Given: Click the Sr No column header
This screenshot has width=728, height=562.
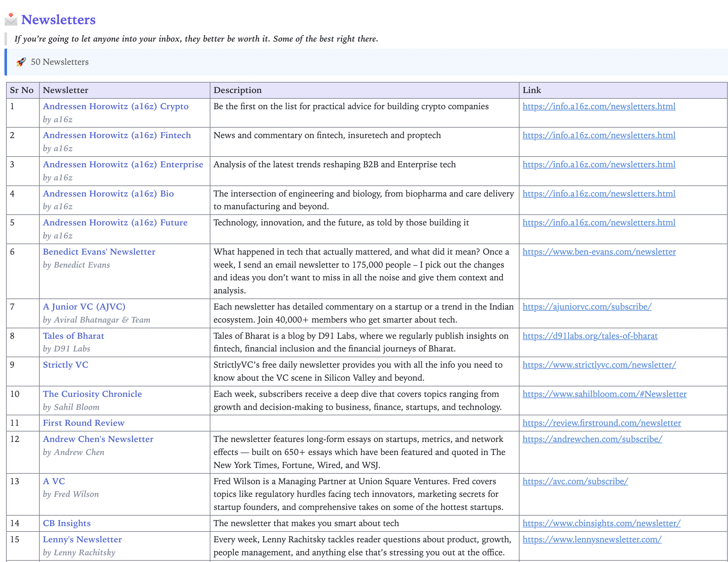Looking at the screenshot, I should click(23, 90).
